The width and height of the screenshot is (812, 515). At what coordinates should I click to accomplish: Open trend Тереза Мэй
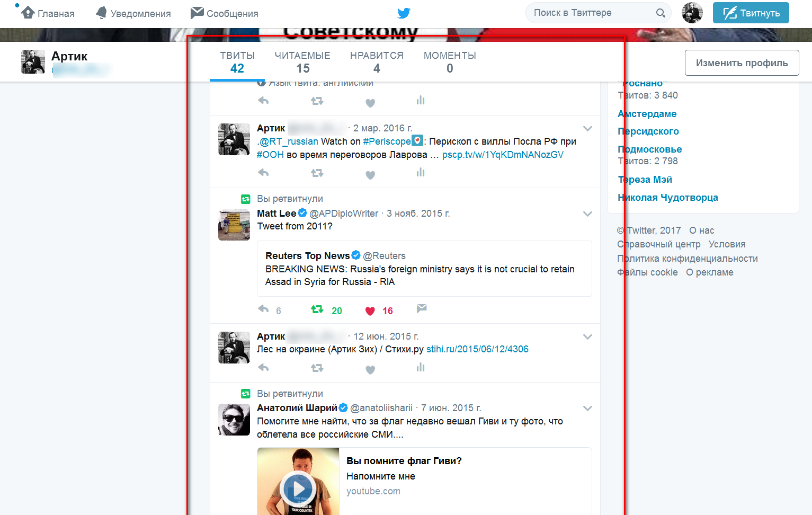(645, 180)
